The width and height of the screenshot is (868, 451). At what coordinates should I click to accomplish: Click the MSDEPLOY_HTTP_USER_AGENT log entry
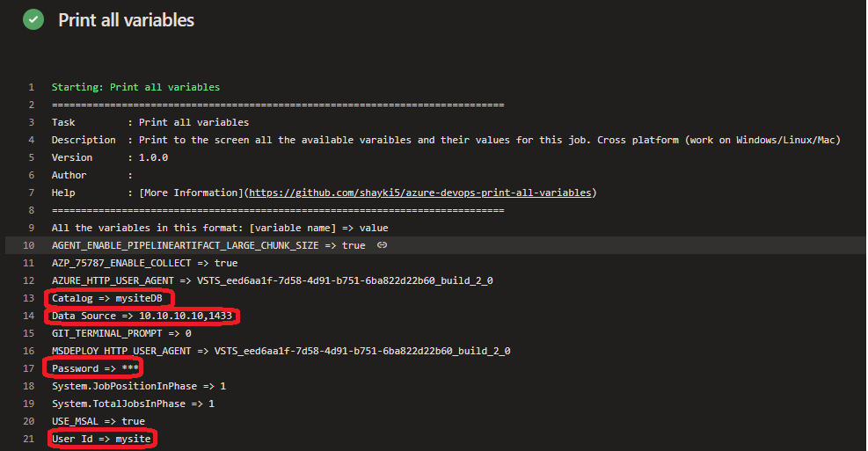point(281,351)
